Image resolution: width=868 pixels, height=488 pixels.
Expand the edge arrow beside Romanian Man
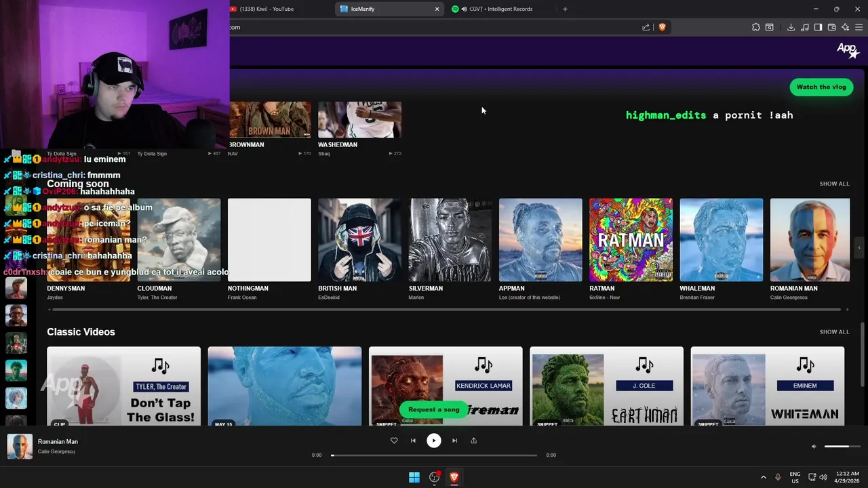click(x=859, y=247)
